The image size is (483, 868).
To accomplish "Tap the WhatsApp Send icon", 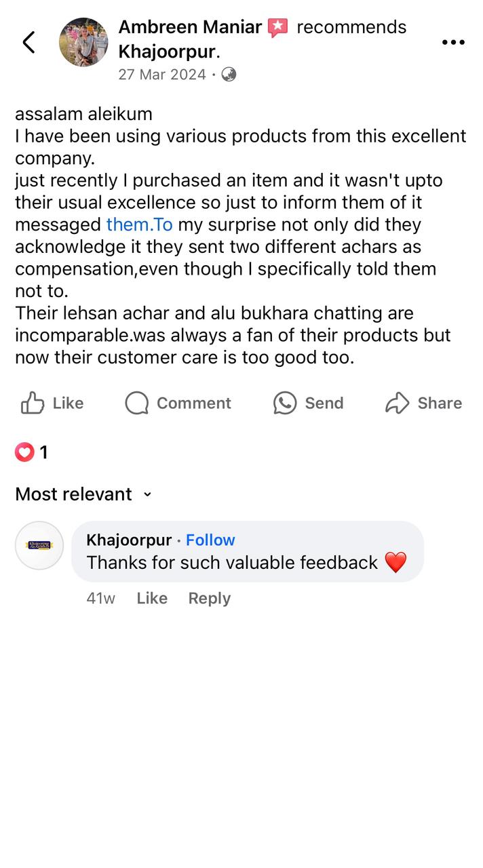I will pos(285,403).
